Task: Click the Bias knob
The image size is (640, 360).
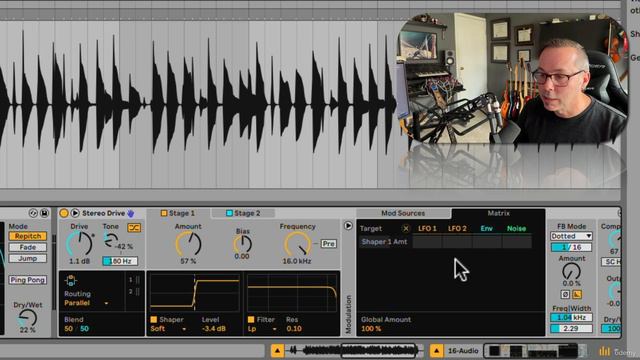Action: pos(242,244)
